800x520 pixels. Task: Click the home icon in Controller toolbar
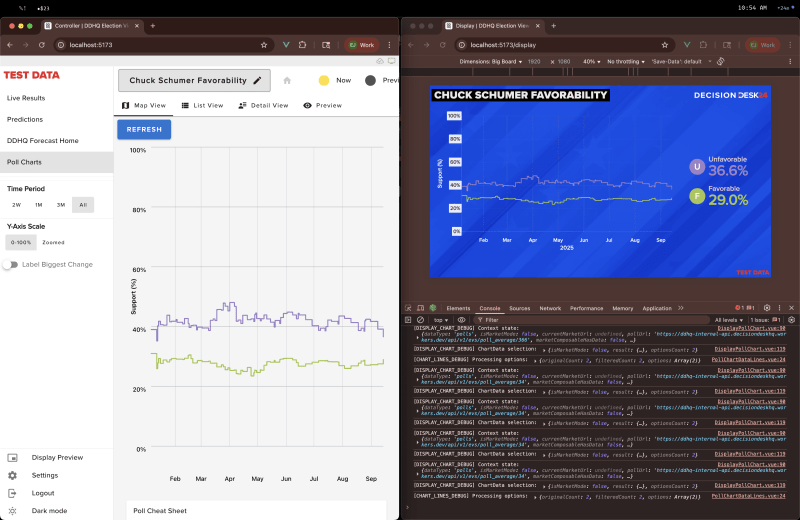coord(287,80)
